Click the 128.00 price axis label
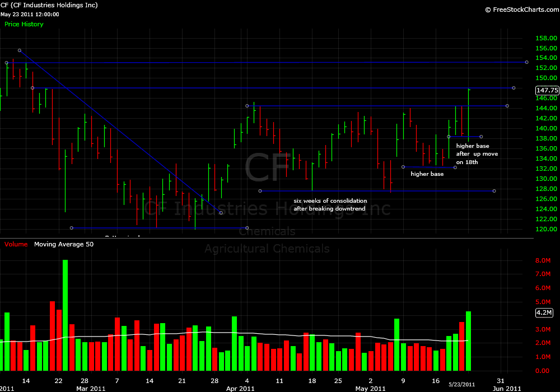The width and height of the screenshot is (560, 392). (546, 189)
